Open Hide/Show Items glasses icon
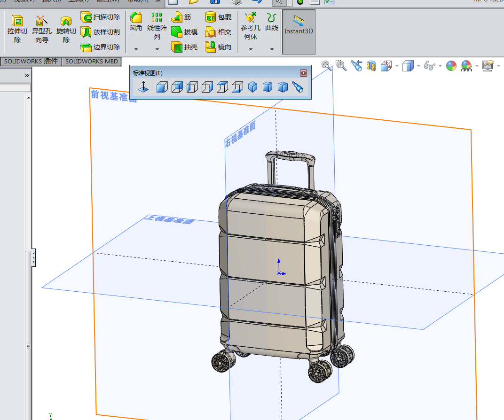Image resolution: width=504 pixels, height=420 pixels. pyautogui.click(x=430, y=66)
